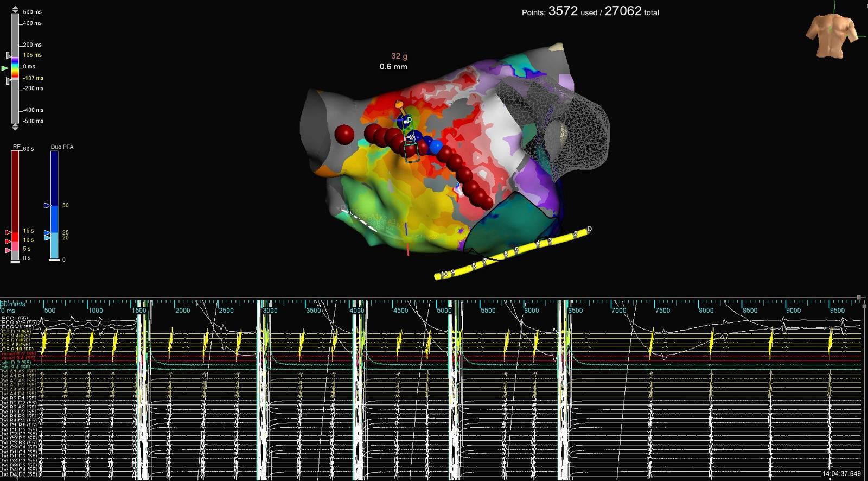Click the torso orientation icon
The height and width of the screenshot is (481, 868).
[x=832, y=35]
